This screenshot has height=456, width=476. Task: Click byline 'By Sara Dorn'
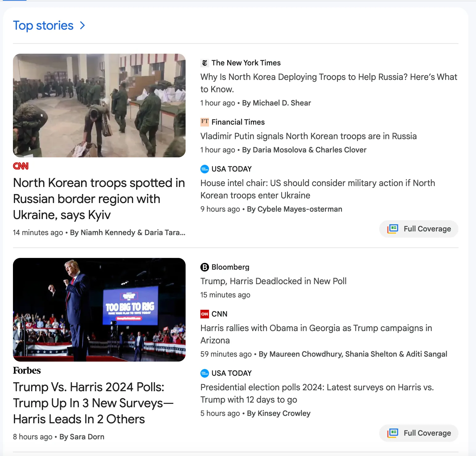coord(82,437)
